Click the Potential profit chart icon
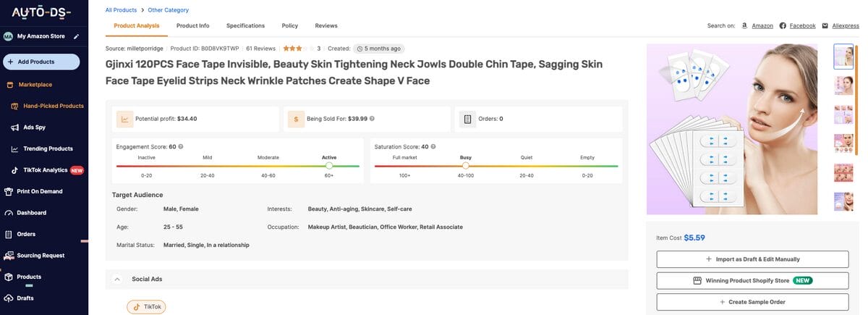 click(124, 119)
